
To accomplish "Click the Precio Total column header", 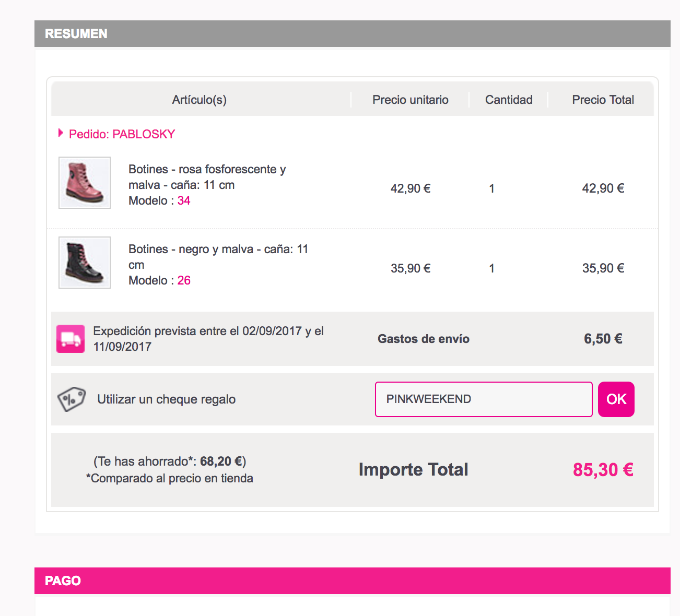I will click(x=603, y=100).
